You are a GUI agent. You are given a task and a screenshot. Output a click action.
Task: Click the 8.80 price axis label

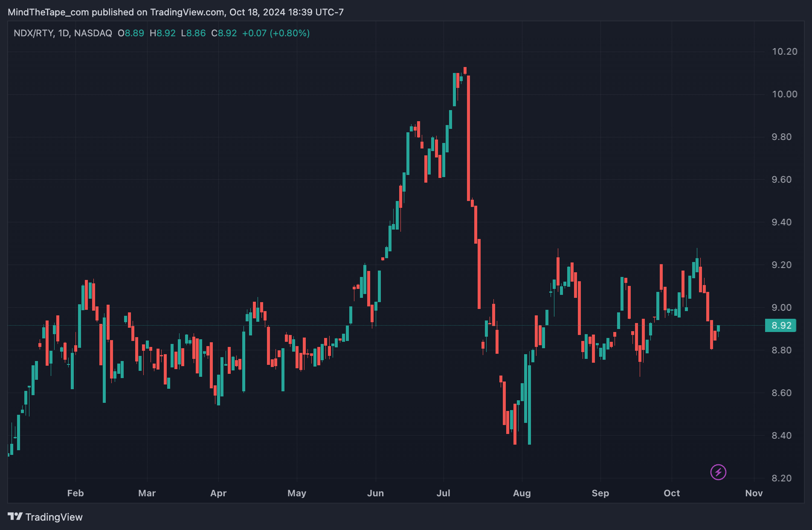781,350
